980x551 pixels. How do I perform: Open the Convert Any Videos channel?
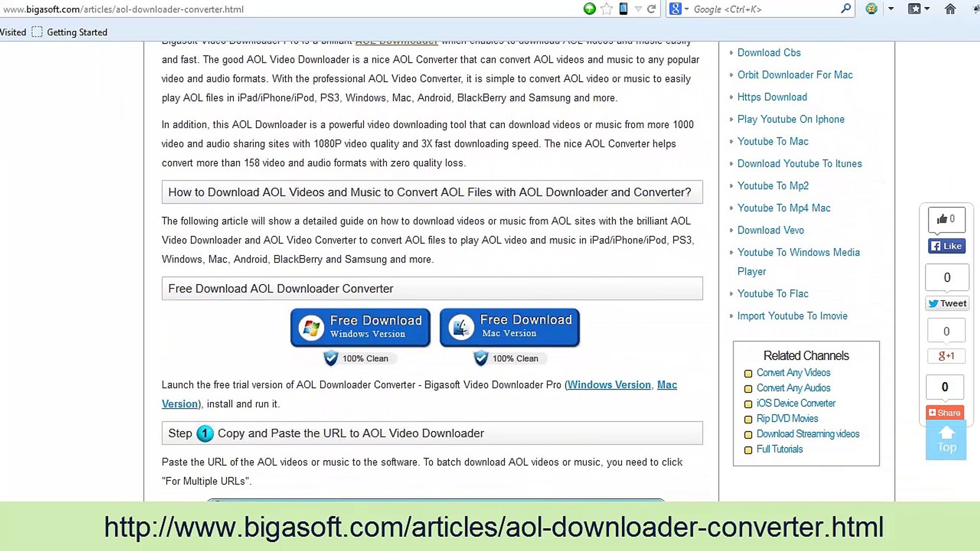click(793, 372)
